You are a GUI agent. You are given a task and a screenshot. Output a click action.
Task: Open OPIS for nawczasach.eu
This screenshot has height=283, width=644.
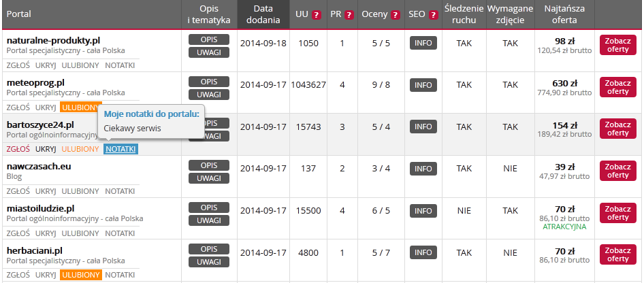tap(209, 165)
